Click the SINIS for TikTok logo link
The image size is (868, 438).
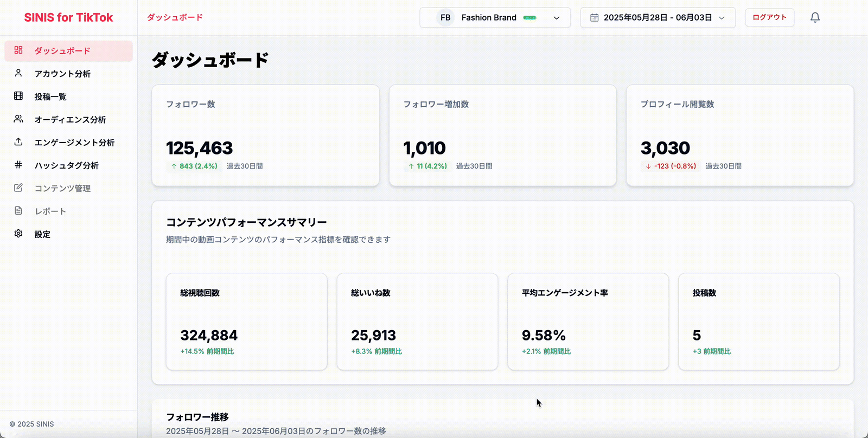pos(68,18)
